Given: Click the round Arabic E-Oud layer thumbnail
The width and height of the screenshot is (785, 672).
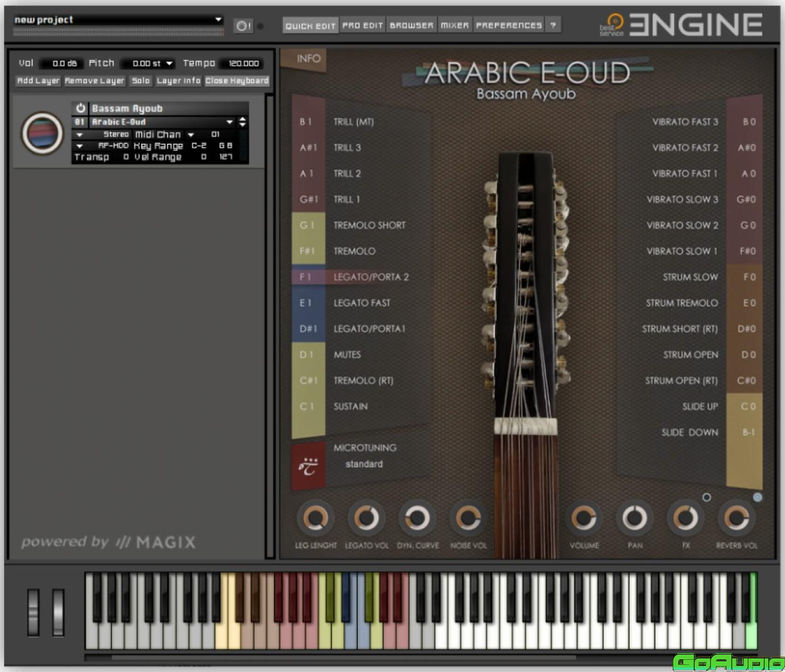Looking at the screenshot, I should [x=42, y=133].
